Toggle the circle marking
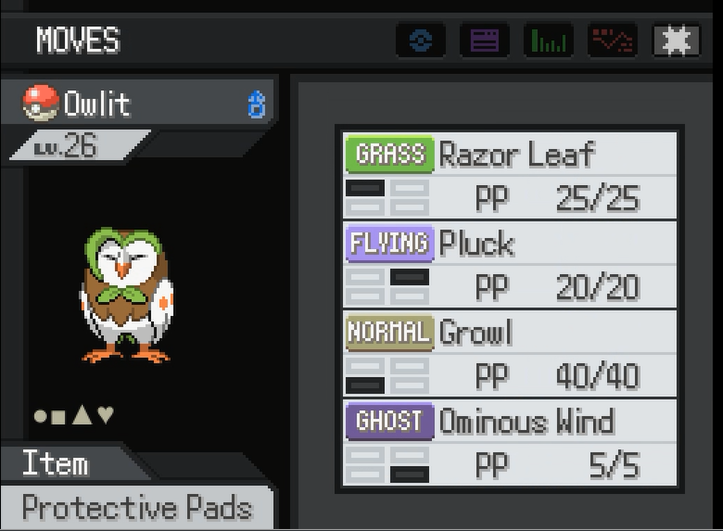 pyautogui.click(x=41, y=416)
